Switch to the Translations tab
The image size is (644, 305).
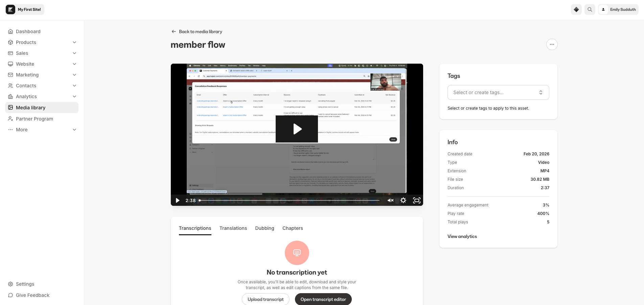(x=233, y=228)
